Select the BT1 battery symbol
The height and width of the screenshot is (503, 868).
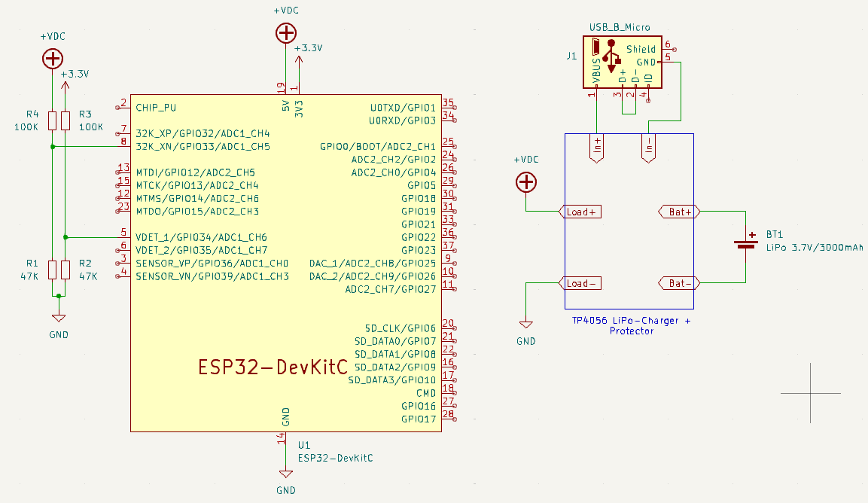(x=745, y=242)
